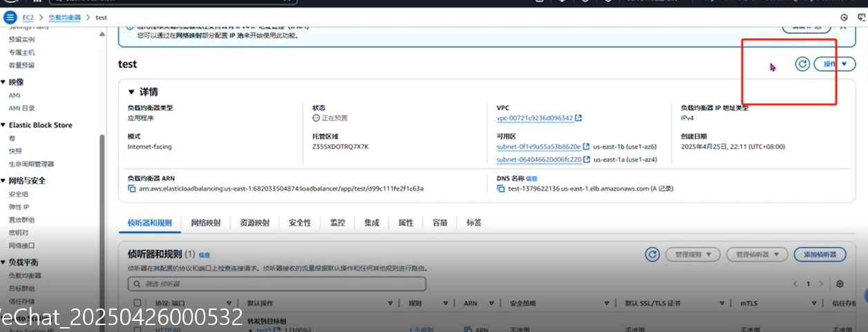Switch to 安全性 tab

[x=300, y=223]
